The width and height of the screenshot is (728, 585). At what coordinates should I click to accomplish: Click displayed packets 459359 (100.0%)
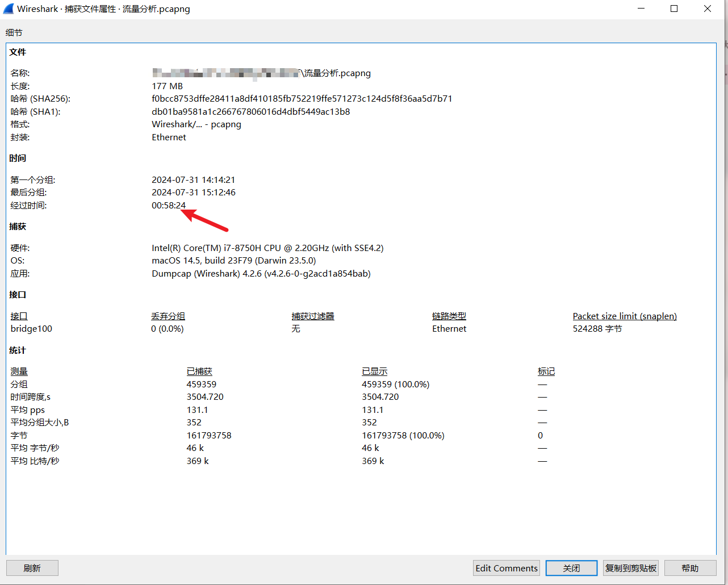pyautogui.click(x=396, y=385)
